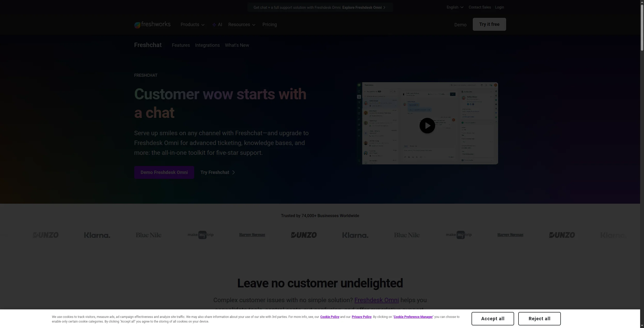Click the FRESHCHAT eyebrow label

[146, 75]
